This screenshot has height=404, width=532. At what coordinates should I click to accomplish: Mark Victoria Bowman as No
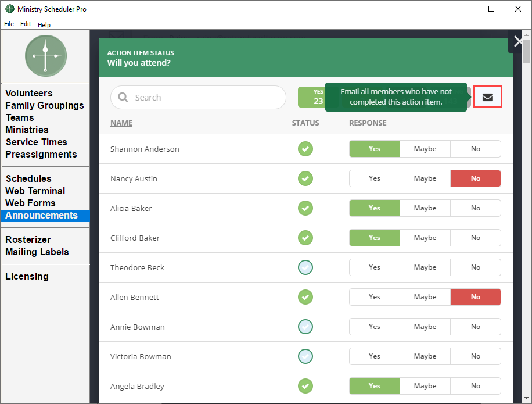pyautogui.click(x=475, y=356)
